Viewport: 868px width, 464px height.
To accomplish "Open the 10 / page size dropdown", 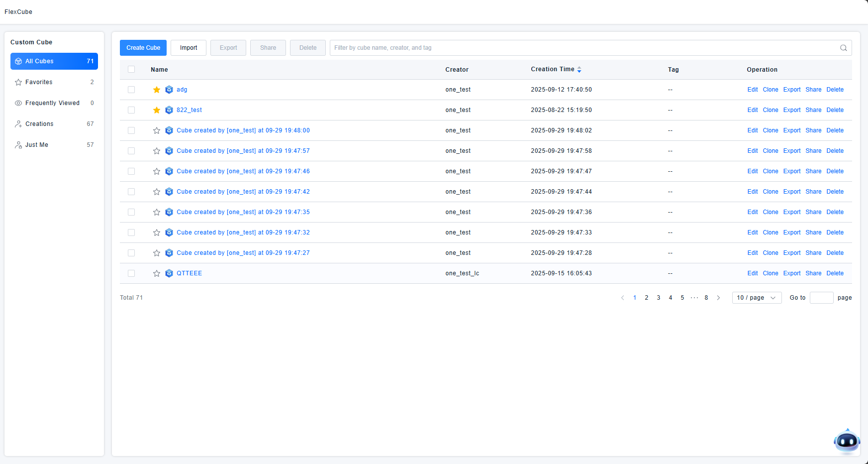I will tap(757, 298).
